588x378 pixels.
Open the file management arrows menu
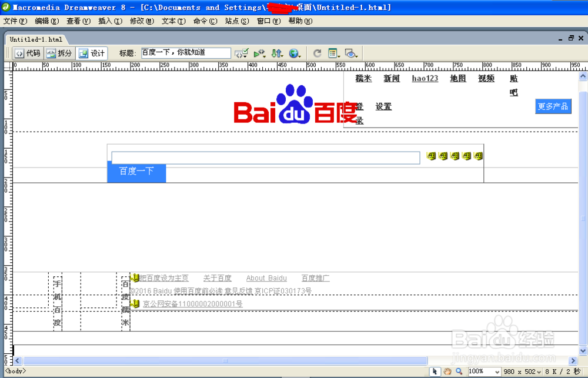(x=277, y=53)
